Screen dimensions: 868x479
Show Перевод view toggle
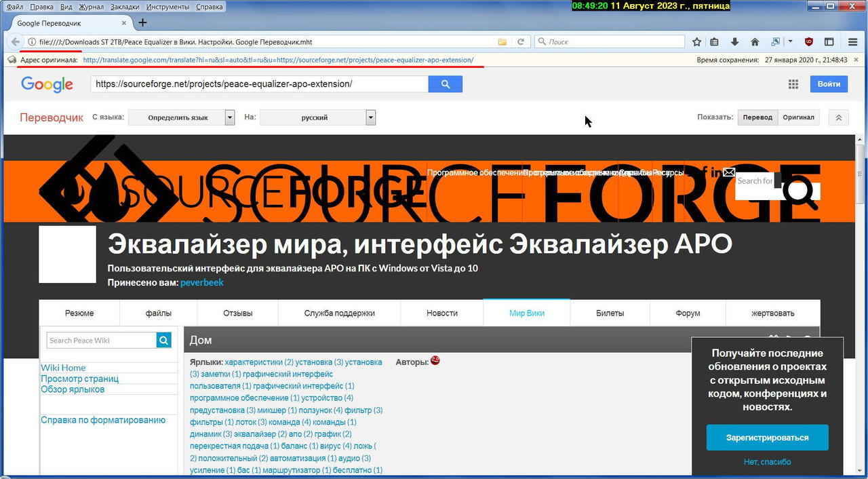(x=757, y=117)
